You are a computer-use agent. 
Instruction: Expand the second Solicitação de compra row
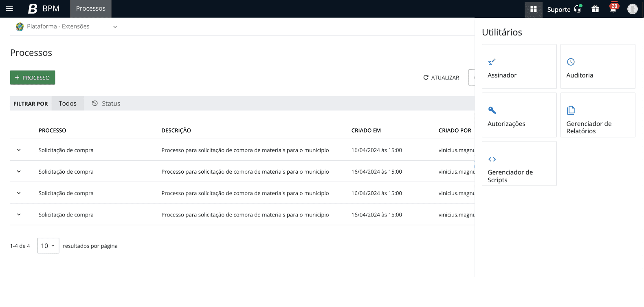tap(19, 172)
